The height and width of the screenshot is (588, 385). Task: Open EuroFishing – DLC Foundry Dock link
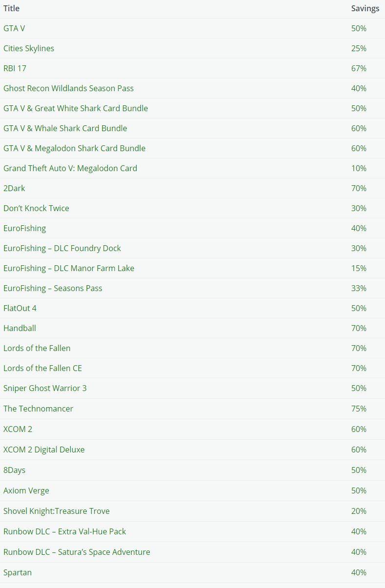click(62, 248)
